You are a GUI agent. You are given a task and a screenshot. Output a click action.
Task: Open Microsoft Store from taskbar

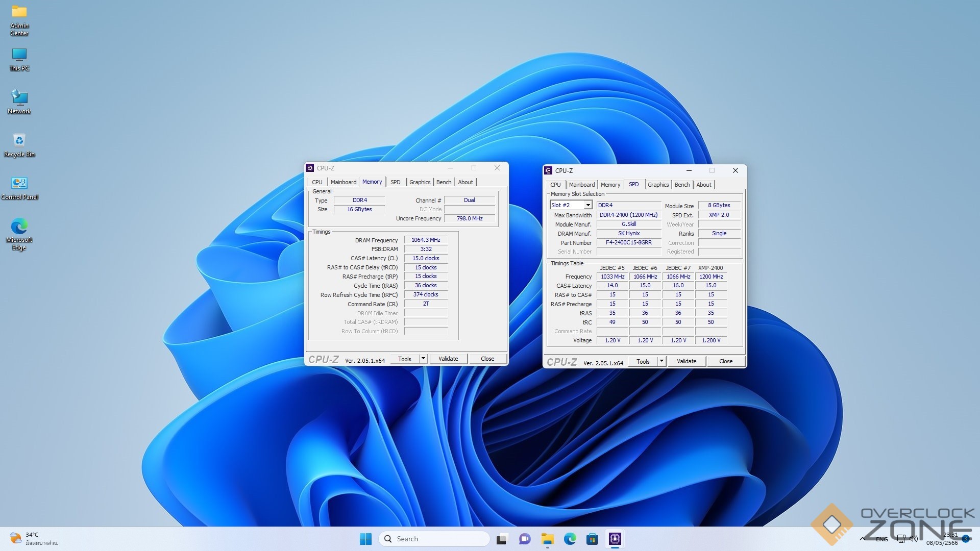[x=592, y=539]
